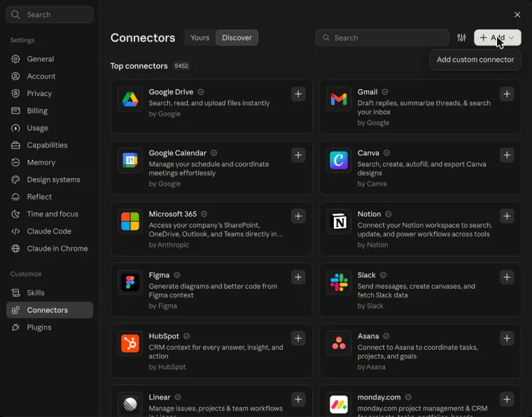Open Capabilities settings
The height and width of the screenshot is (417, 532).
[50, 145]
